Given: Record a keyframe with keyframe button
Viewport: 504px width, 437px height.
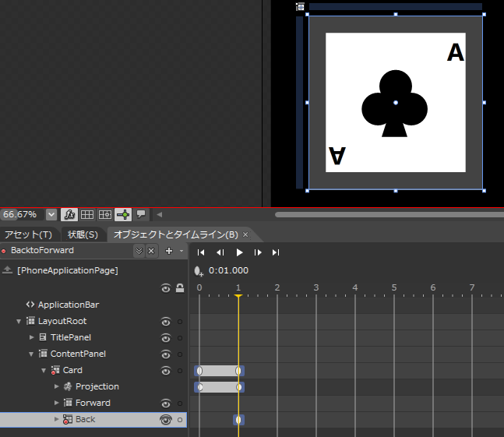Looking at the screenshot, I should point(199,271).
